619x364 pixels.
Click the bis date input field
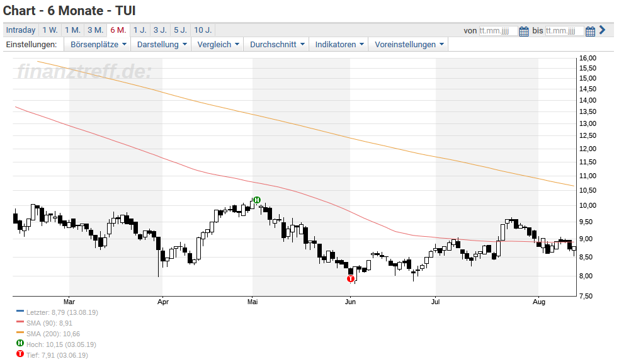564,31
